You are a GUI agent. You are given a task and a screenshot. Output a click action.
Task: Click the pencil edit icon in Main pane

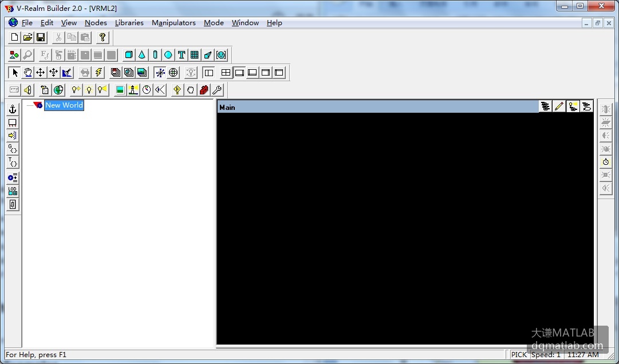tap(559, 106)
